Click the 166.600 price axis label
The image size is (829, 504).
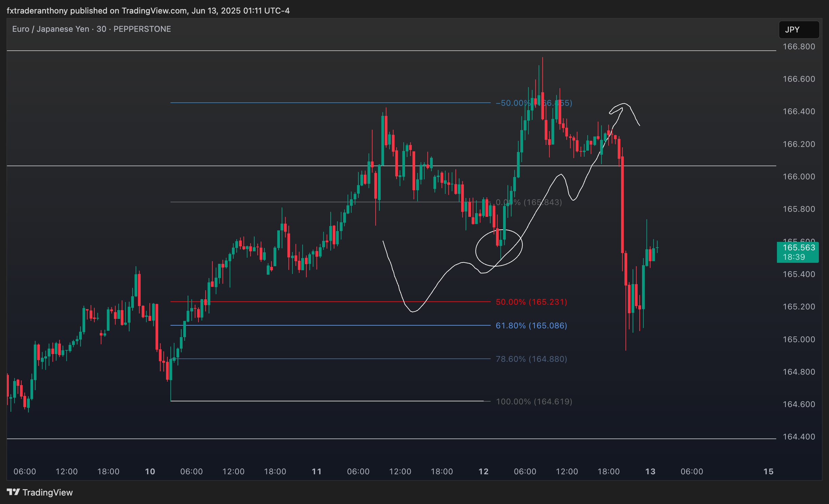click(x=799, y=79)
